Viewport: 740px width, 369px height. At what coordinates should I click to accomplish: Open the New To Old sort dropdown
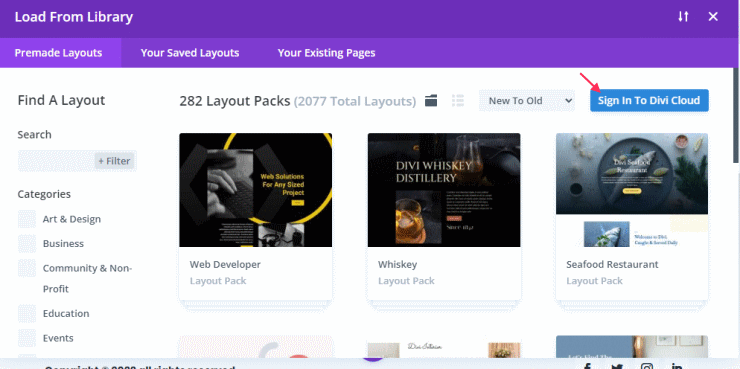click(x=527, y=101)
